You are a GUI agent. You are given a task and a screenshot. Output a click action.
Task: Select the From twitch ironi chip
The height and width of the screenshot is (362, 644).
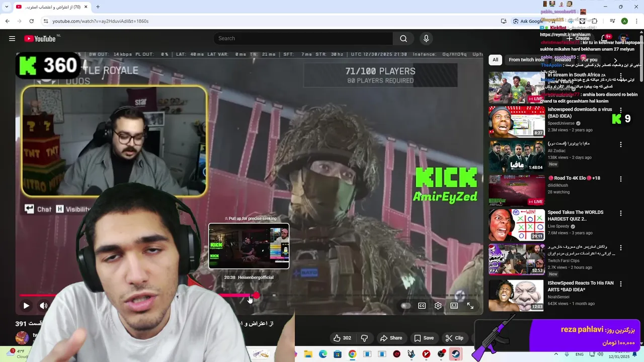pyautogui.click(x=526, y=60)
